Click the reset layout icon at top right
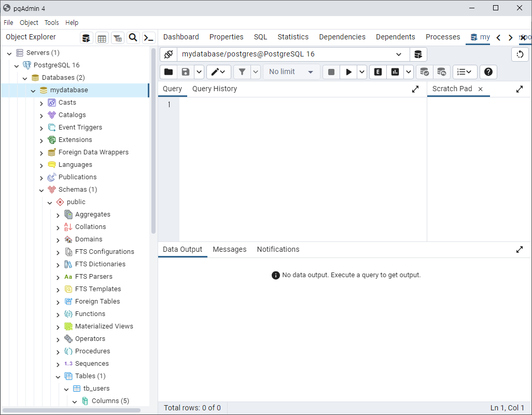Image resolution: width=532 pixels, height=415 pixels. tap(520, 54)
